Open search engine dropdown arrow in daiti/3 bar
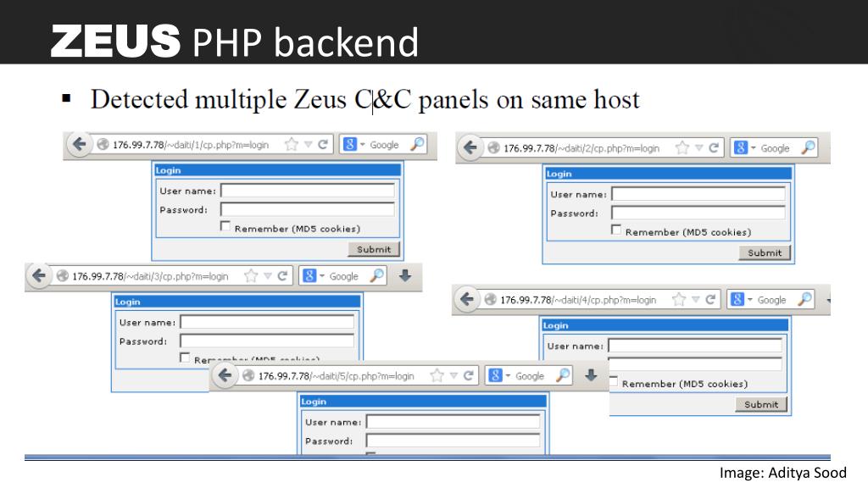This screenshot has height=488, width=868. pos(322,275)
